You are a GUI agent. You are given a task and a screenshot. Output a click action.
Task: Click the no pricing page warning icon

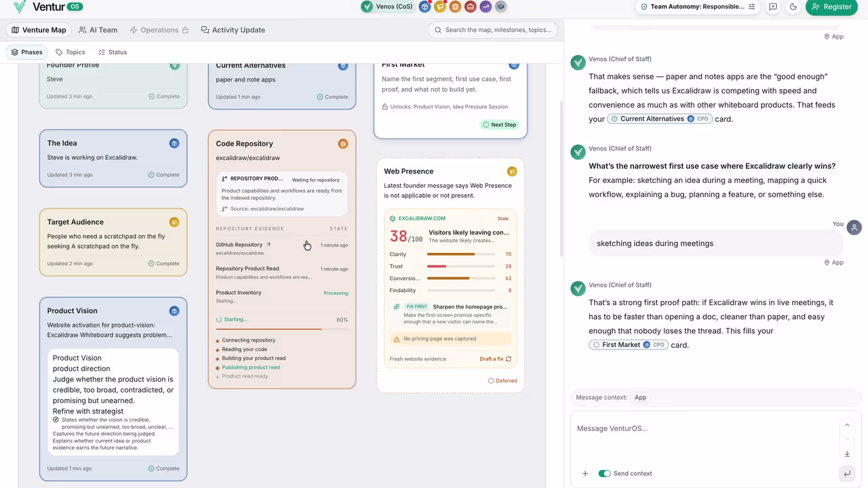pyautogui.click(x=397, y=339)
